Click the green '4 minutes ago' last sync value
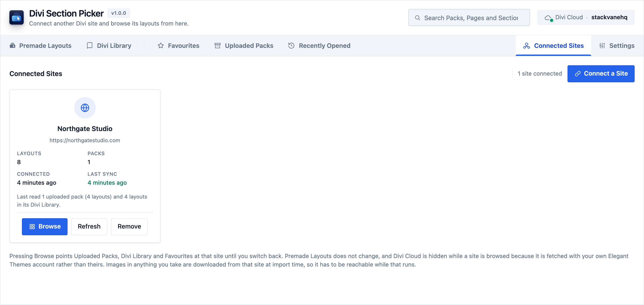The image size is (644, 305). [x=107, y=183]
